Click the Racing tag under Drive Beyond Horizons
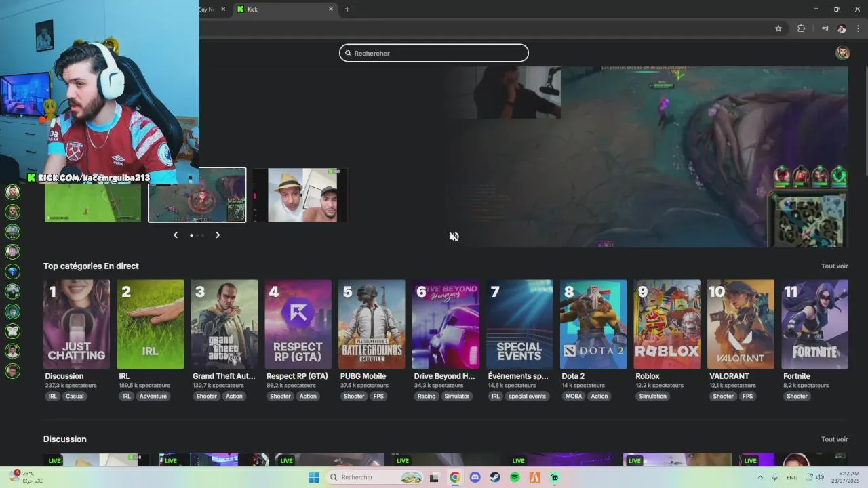The height and width of the screenshot is (488, 868). click(427, 396)
